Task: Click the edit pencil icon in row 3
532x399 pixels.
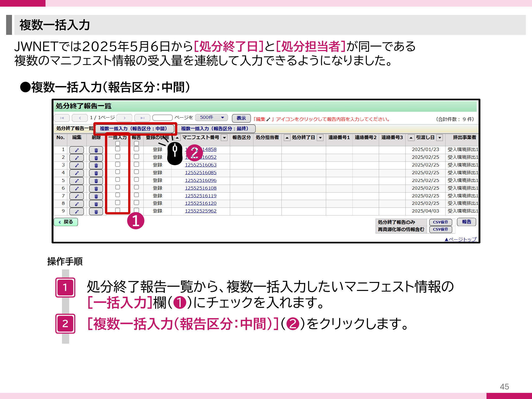Action: click(77, 165)
